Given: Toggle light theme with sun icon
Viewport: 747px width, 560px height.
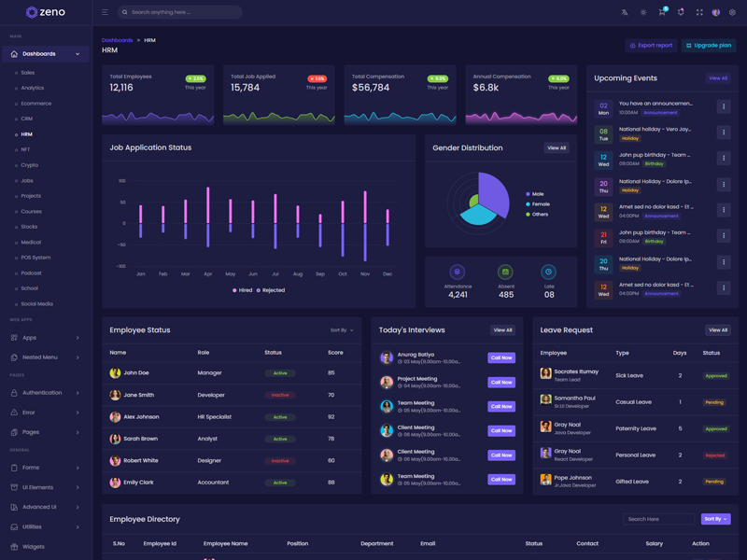Looking at the screenshot, I should click(643, 12).
